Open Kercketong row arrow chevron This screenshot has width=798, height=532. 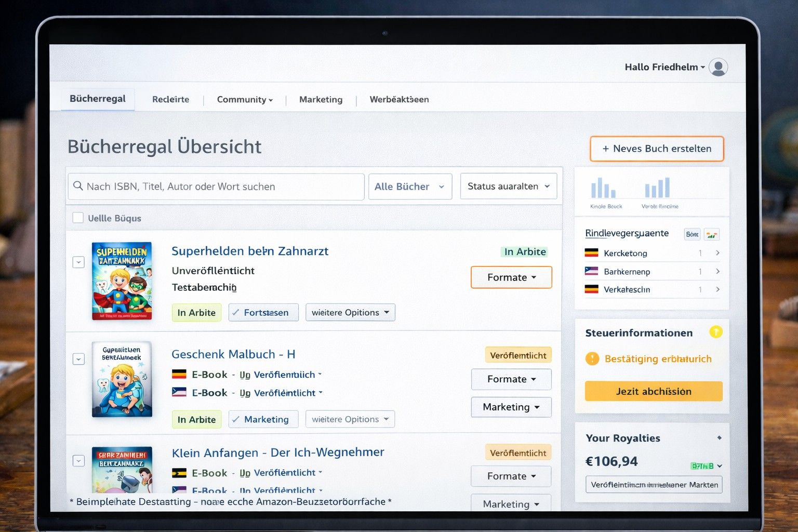(x=717, y=253)
